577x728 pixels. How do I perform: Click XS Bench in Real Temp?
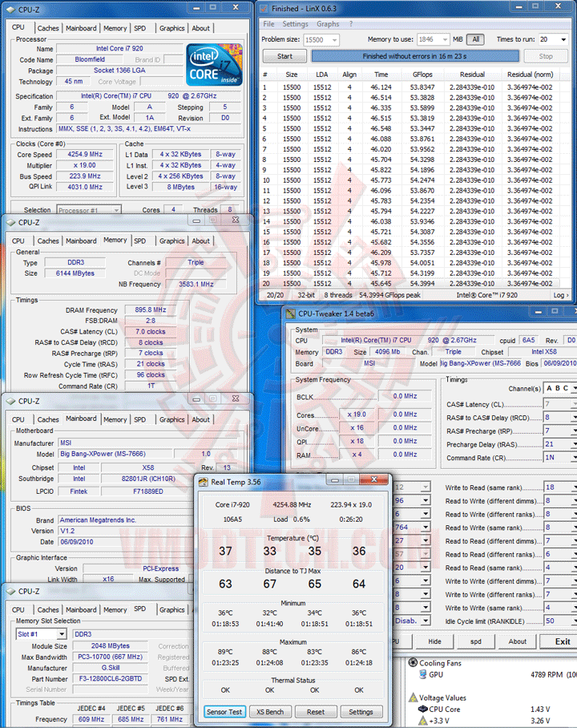pos(270,712)
